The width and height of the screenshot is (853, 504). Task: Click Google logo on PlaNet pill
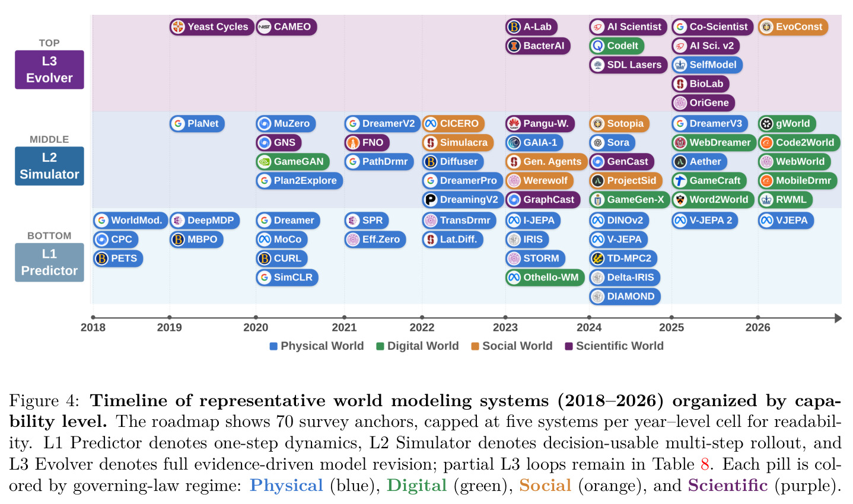pyautogui.click(x=178, y=123)
